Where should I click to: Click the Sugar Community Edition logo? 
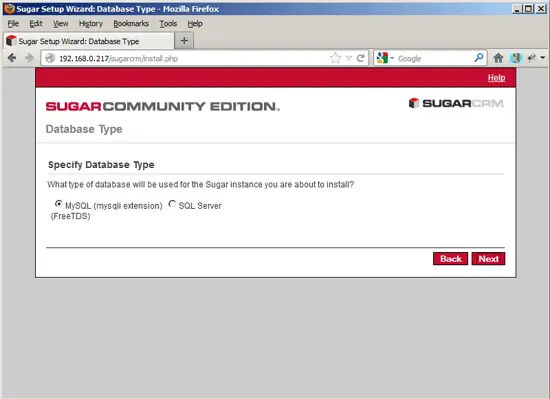pyautogui.click(x=162, y=106)
